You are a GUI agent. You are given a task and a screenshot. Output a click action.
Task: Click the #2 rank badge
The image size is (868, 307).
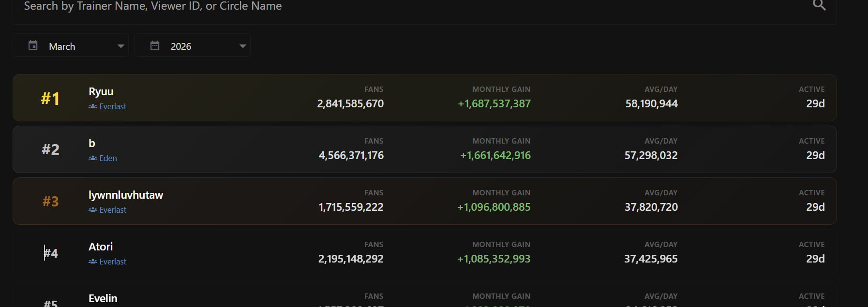(50, 150)
